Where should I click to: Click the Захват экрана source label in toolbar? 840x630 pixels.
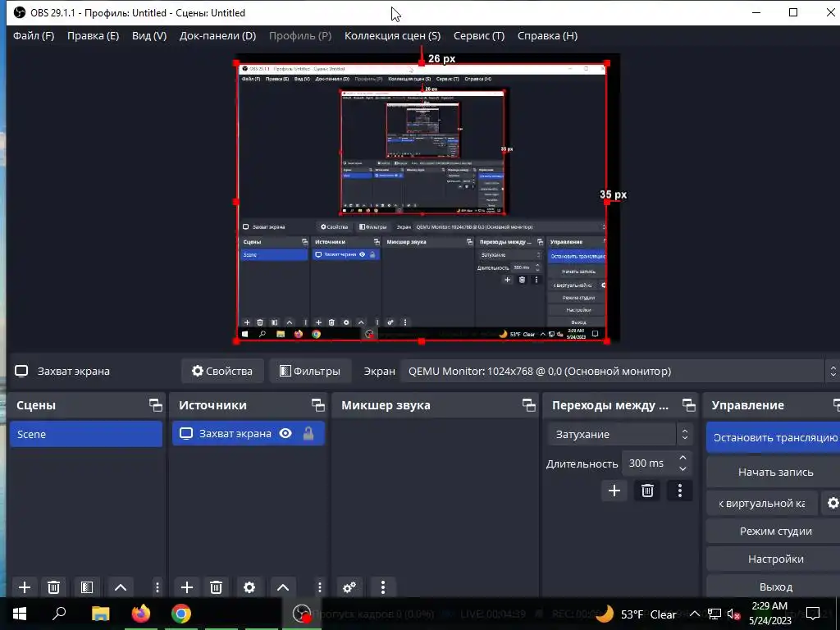73,372
